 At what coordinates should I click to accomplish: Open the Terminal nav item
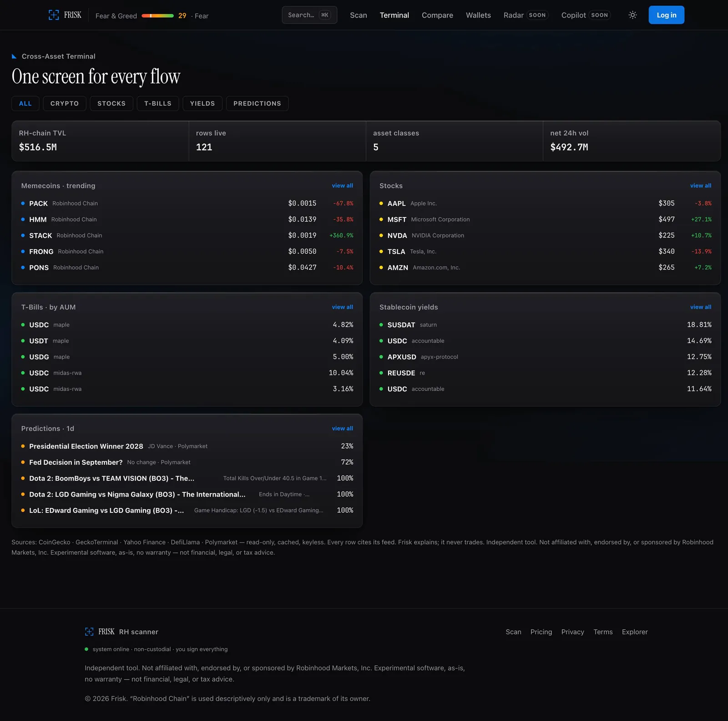(394, 15)
